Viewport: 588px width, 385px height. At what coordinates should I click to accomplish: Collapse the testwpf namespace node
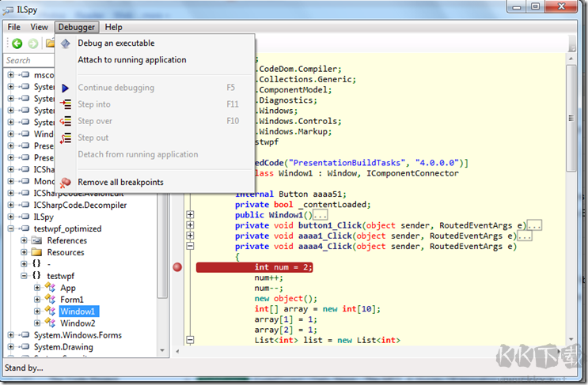(x=24, y=276)
